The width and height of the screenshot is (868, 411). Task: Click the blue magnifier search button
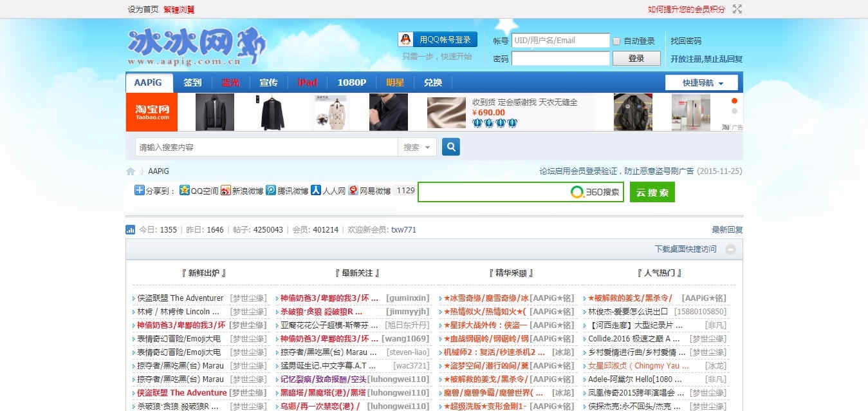[450, 147]
